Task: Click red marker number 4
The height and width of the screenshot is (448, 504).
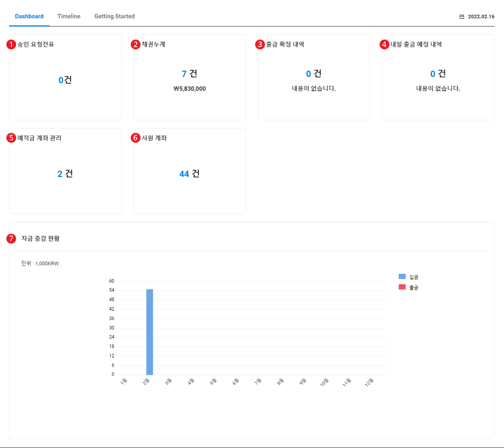Action: [x=384, y=44]
